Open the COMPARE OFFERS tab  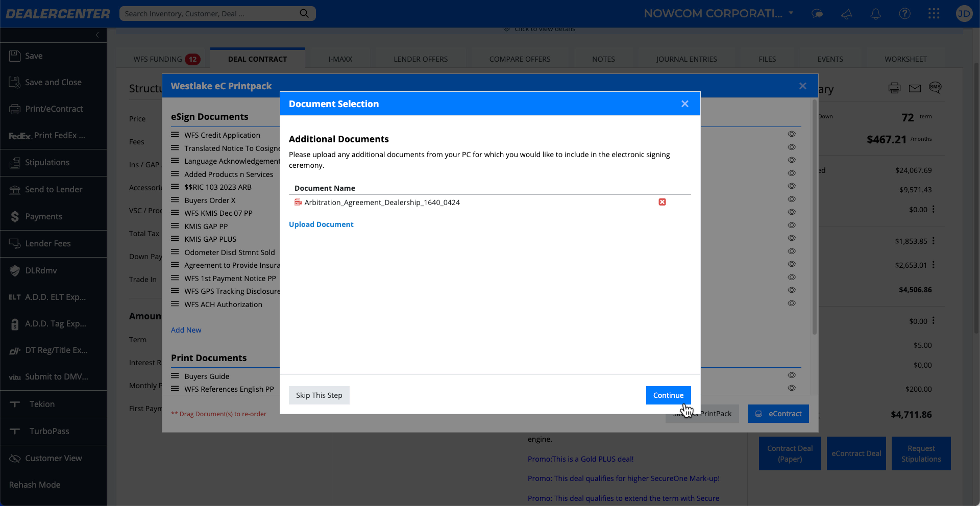(520, 59)
